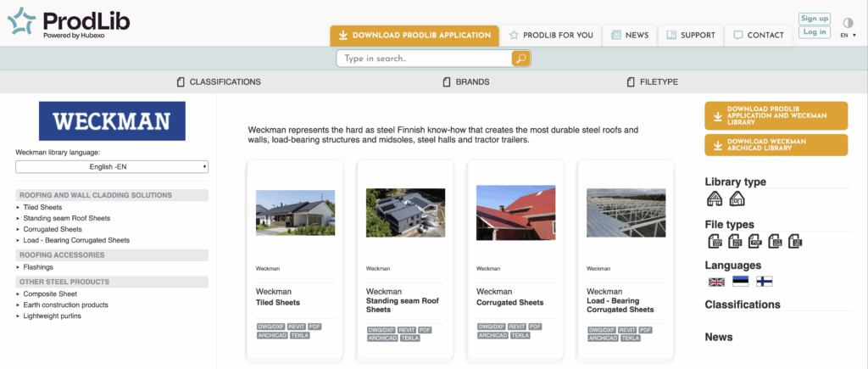The height and width of the screenshot is (369, 868).
Task: Expand the Filetype menu
Action: (652, 82)
